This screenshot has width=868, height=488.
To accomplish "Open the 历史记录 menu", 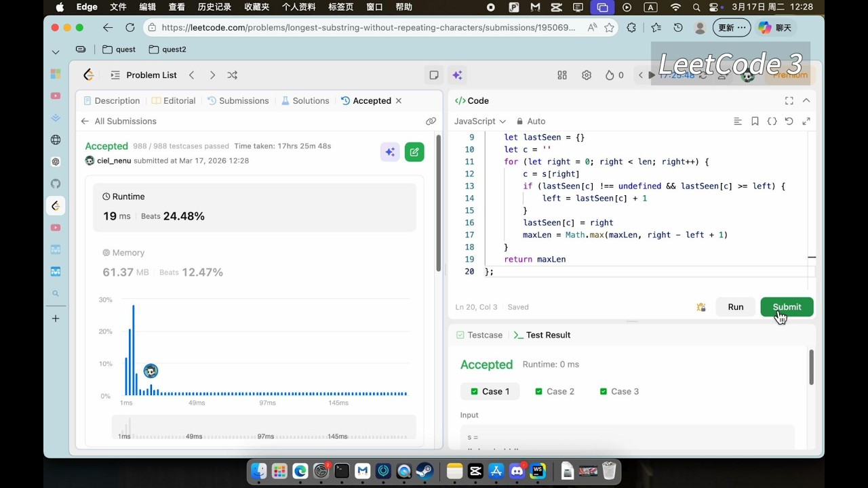I will 214,7.
